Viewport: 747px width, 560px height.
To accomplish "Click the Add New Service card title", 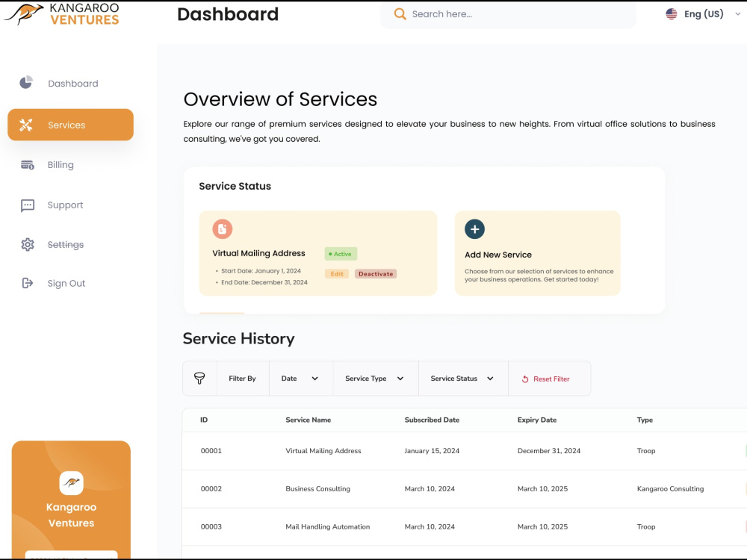I will coord(498,255).
